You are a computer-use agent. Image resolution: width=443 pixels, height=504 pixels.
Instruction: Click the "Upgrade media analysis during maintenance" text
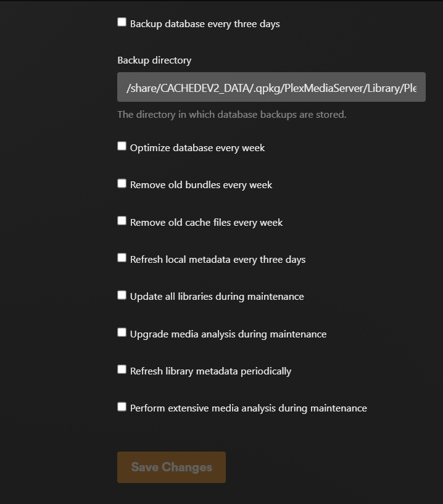click(x=228, y=334)
